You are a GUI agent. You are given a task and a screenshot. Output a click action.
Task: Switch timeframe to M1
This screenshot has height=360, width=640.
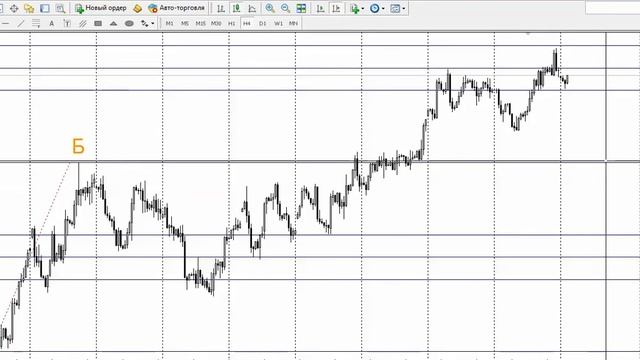point(169,24)
